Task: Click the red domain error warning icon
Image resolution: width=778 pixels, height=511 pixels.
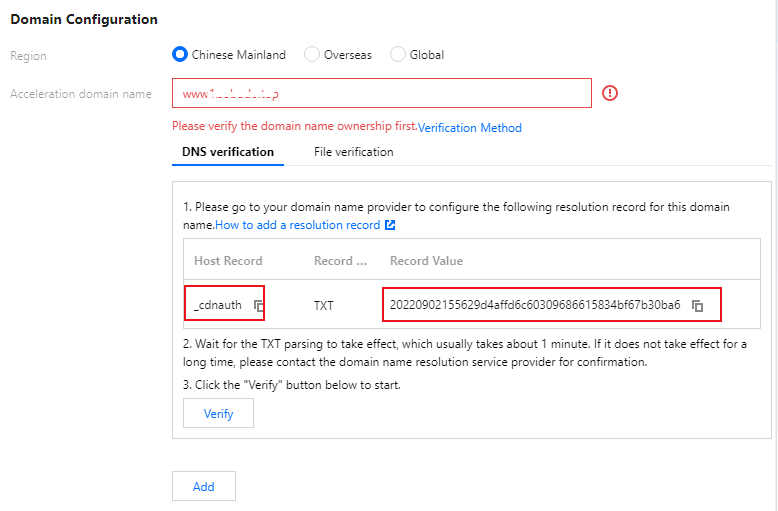Action: (x=610, y=93)
